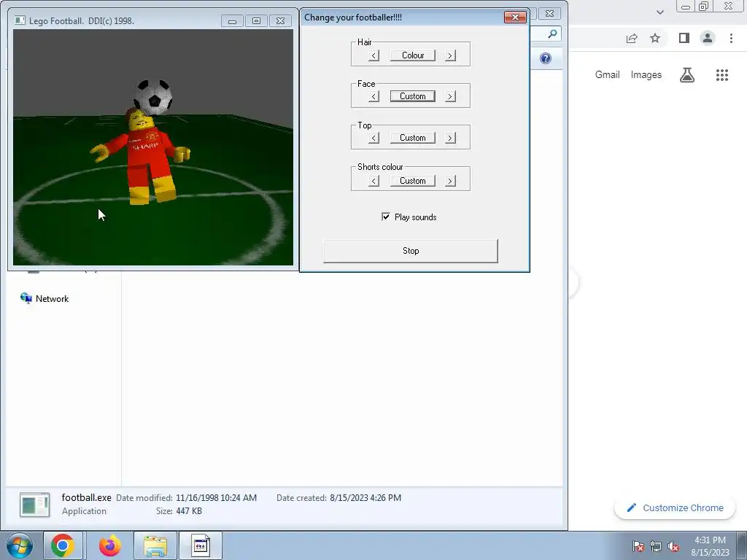Viewport: 747px width, 560px height.
Task: Click the network tray icon
Action: (656, 546)
